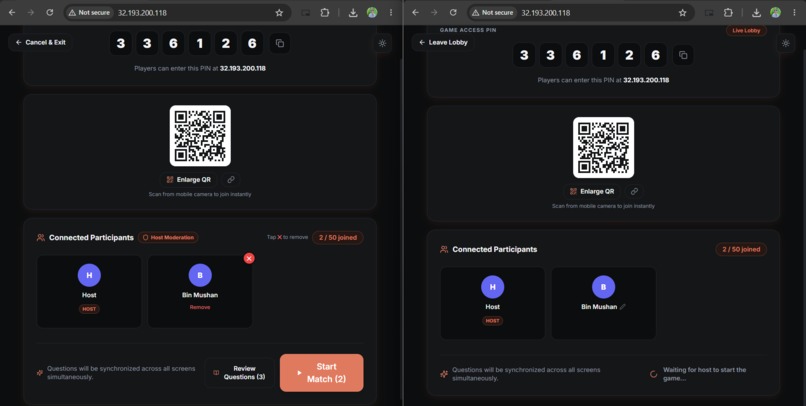
Task: Bookmark the page in right browser window
Action: (x=683, y=13)
